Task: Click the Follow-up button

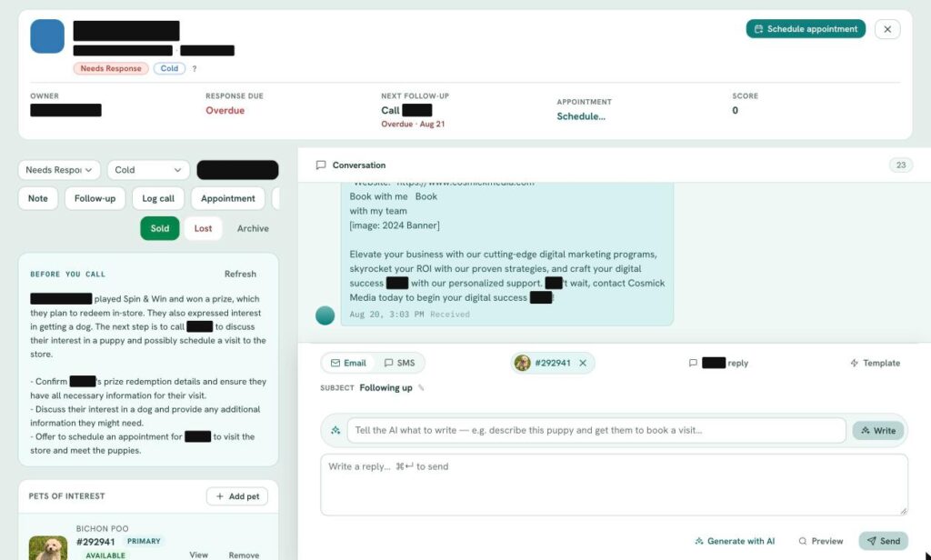Action: [x=95, y=198]
